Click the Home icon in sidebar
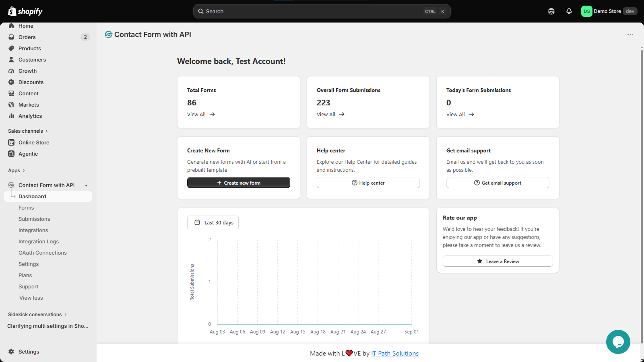 click(x=11, y=26)
